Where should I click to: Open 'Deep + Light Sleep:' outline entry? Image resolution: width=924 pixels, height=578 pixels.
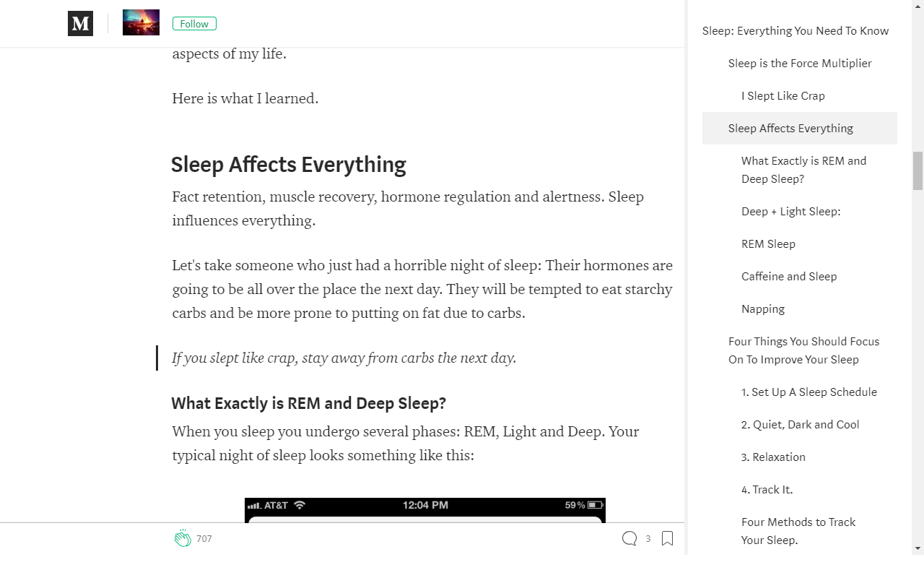point(790,212)
